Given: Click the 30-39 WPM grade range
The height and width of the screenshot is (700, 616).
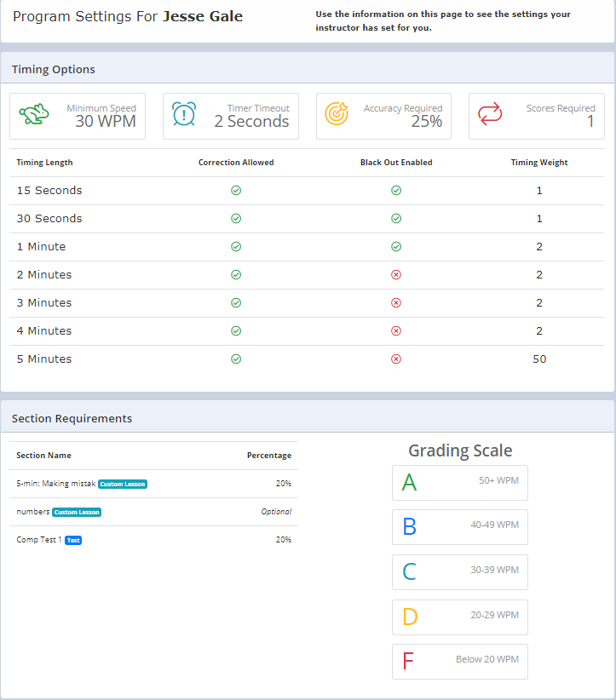Looking at the screenshot, I should pos(494,570).
